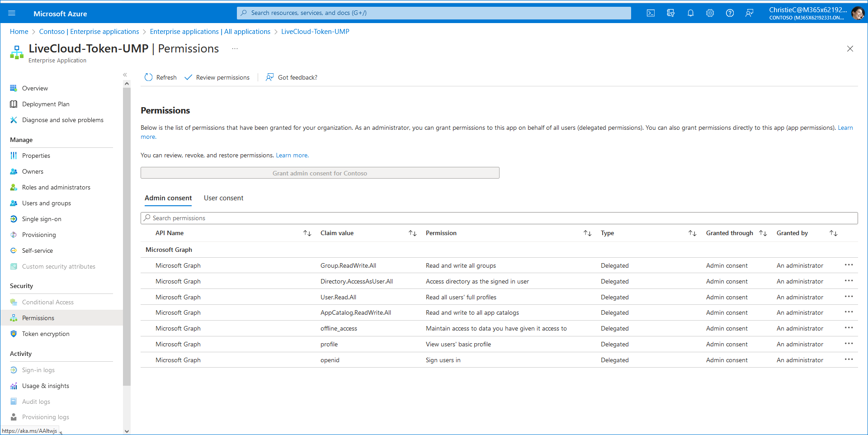
Task: Open Deployment Plan in the sidebar
Action: [x=46, y=104]
